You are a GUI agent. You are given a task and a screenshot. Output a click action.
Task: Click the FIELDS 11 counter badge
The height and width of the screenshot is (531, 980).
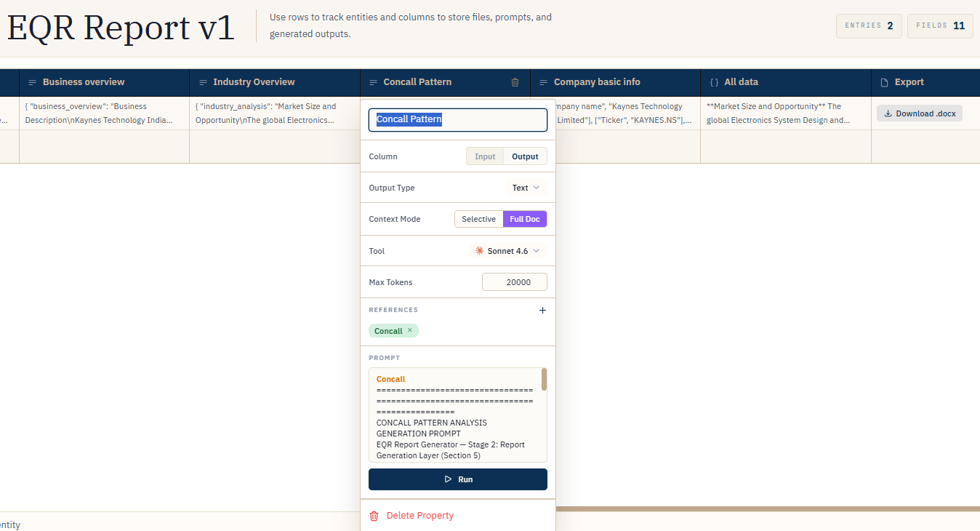point(940,25)
